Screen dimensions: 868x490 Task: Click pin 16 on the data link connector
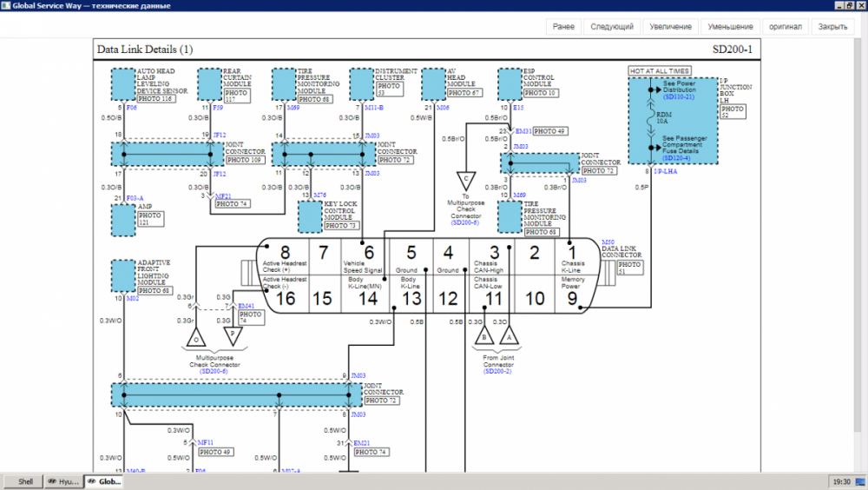[286, 299]
